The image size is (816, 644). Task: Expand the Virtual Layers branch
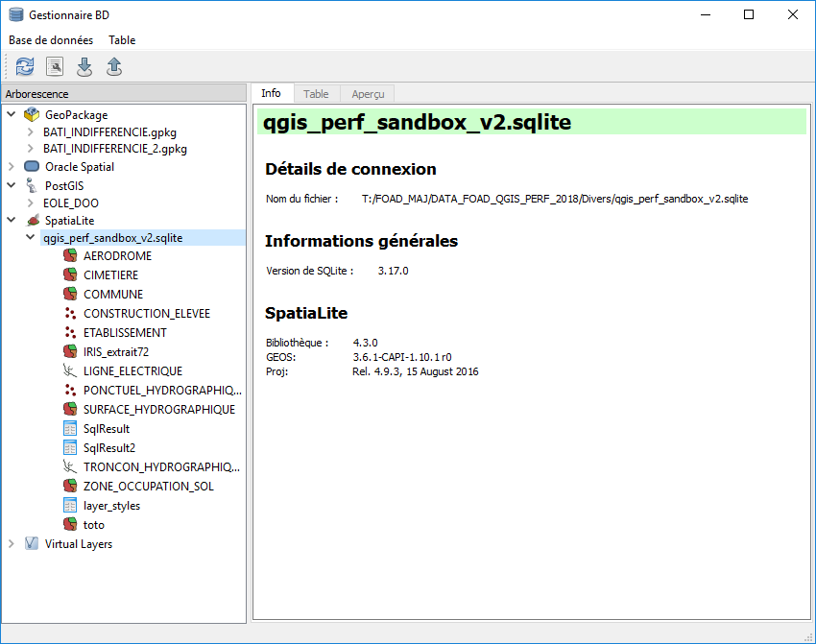[12, 543]
